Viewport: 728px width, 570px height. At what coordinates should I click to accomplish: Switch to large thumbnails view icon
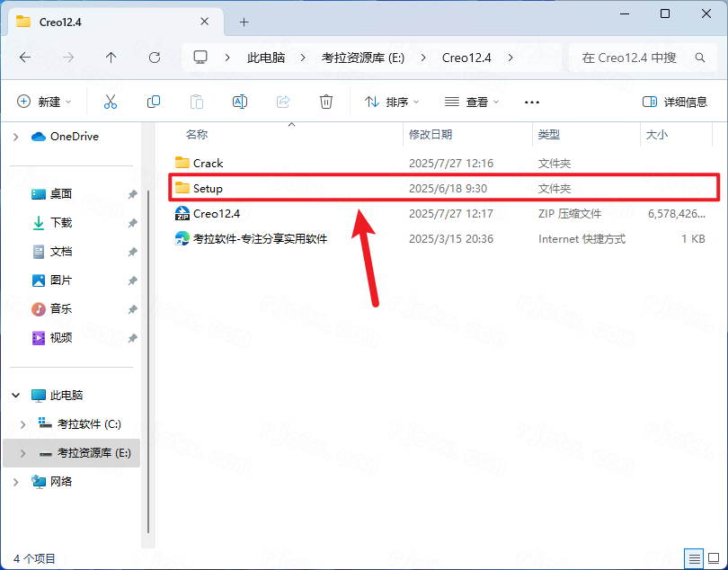click(714, 558)
